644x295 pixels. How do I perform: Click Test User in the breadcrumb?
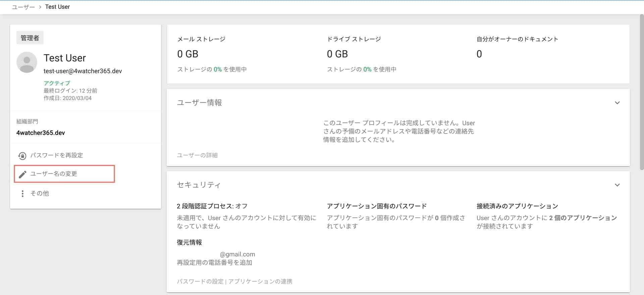point(57,7)
